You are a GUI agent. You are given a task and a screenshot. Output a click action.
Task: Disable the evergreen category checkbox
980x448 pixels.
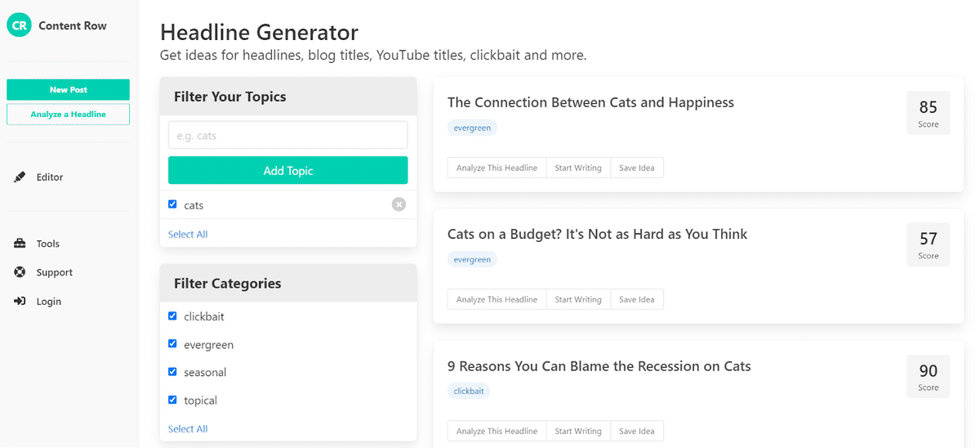(172, 344)
